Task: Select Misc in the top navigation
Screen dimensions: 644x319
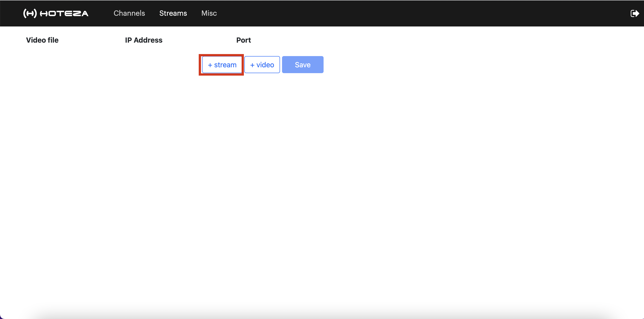Action: 209,13
